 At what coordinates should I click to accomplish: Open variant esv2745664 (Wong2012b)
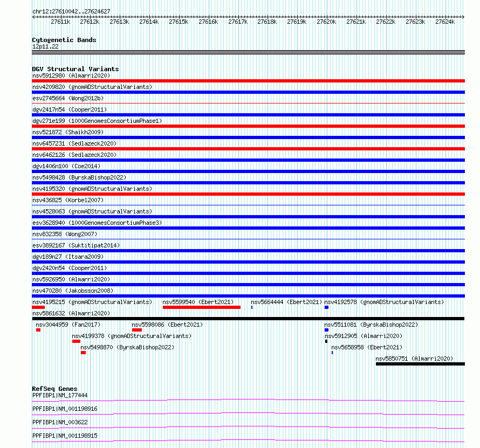coord(68,98)
